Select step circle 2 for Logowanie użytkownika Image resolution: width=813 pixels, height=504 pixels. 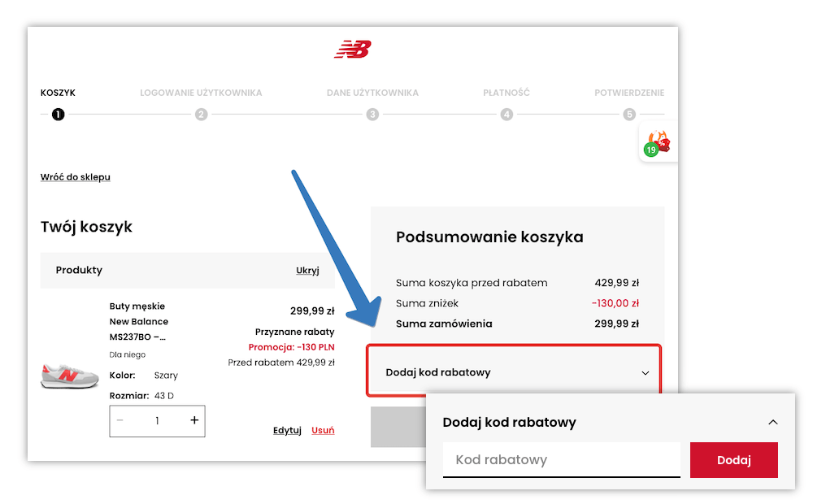(201, 115)
